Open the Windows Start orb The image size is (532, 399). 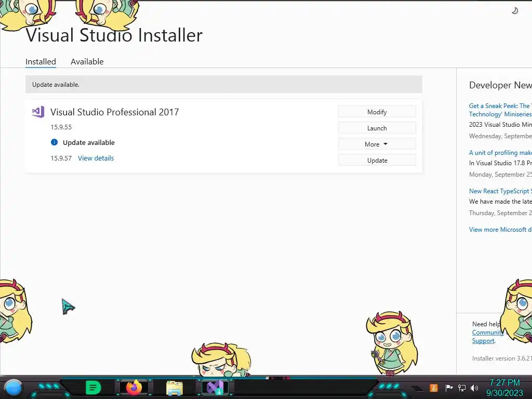point(14,388)
